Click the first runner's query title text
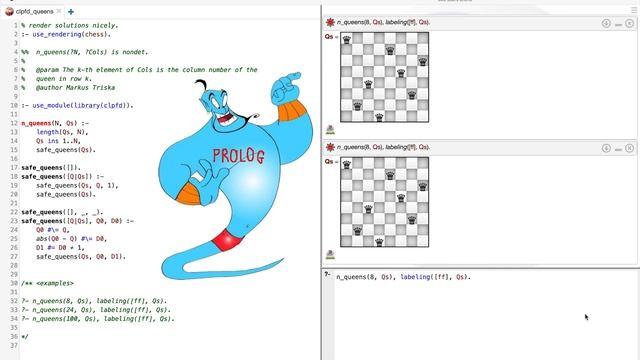The width and height of the screenshot is (640, 360). click(383, 22)
